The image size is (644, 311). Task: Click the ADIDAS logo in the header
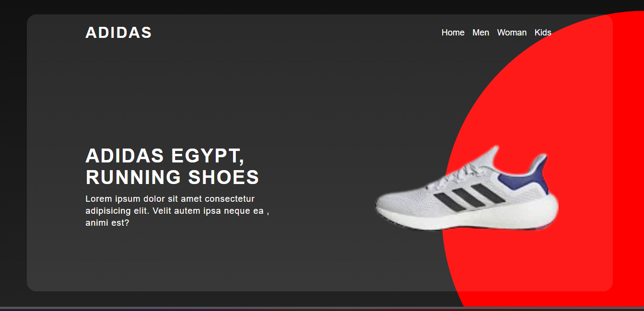point(118,33)
